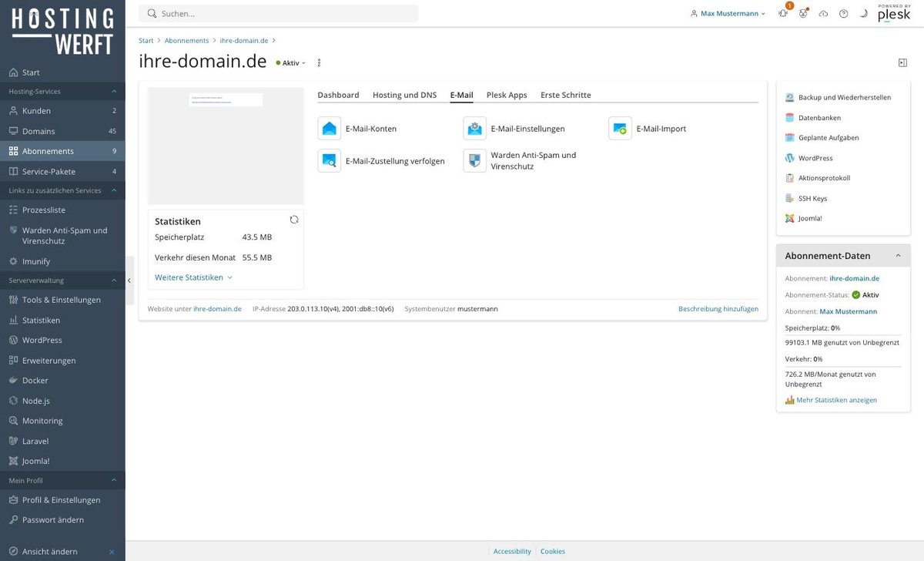Image resolution: width=924 pixels, height=561 pixels.
Task: Open Node.js in the sidebar
Action: pyautogui.click(x=62, y=400)
